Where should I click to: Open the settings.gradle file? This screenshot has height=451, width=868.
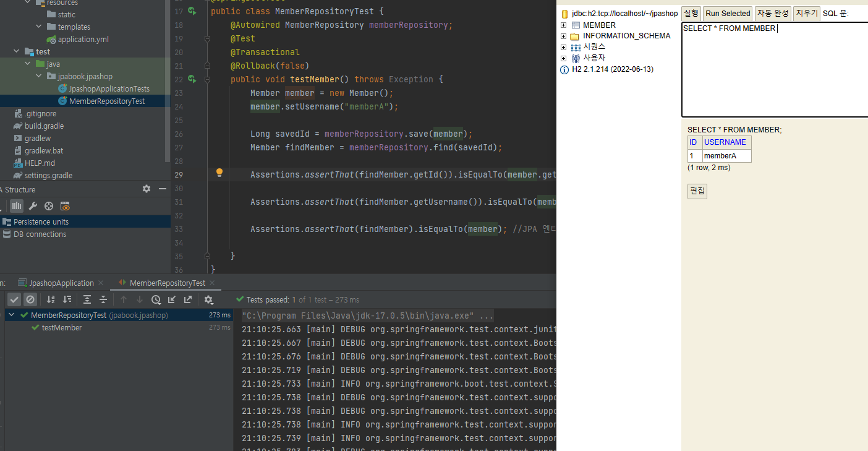click(48, 175)
